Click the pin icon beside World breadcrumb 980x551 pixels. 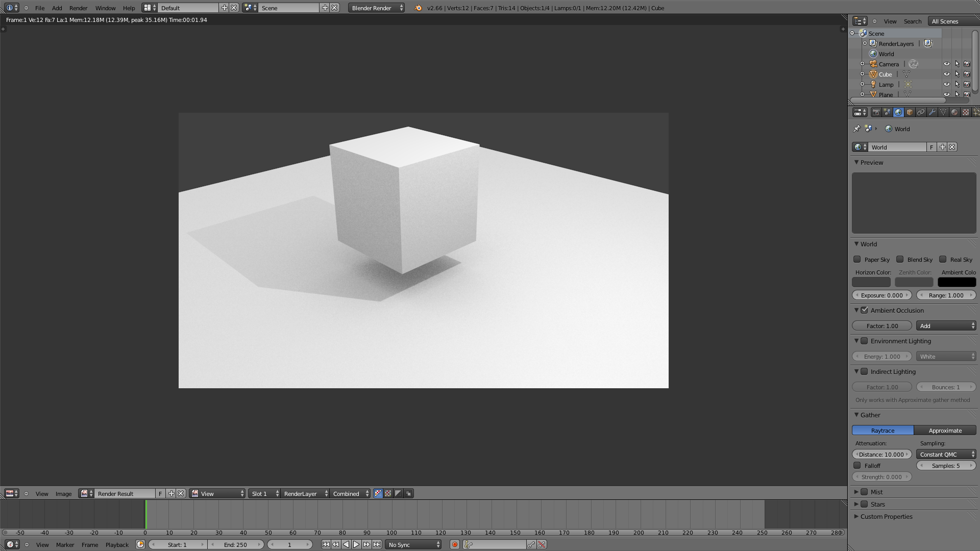[x=856, y=129]
